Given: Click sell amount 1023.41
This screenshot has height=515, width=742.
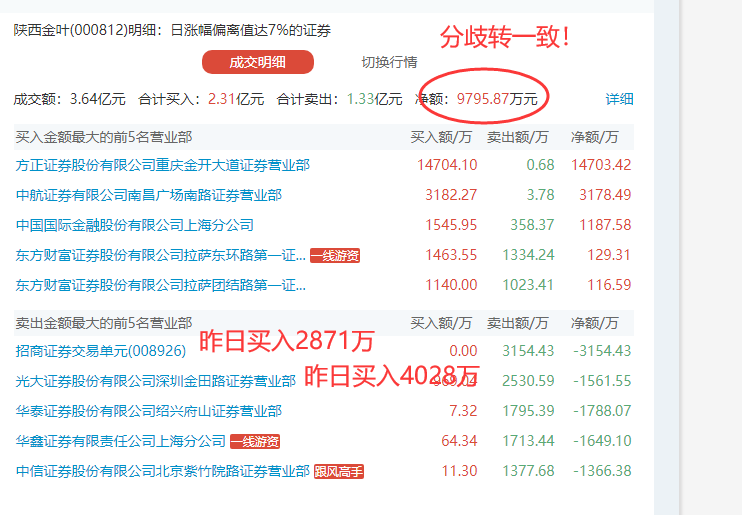Looking at the screenshot, I should 528,285.
